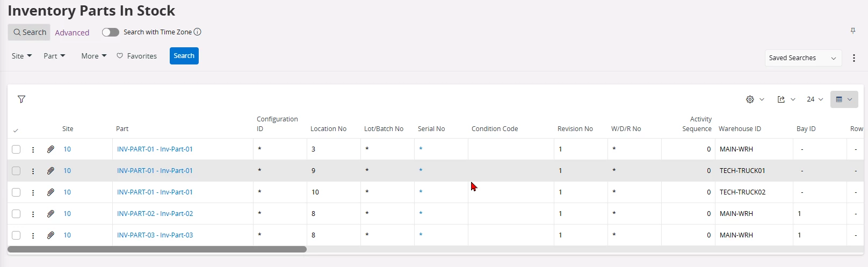The height and width of the screenshot is (267, 868).
Task: Open site 10 link in INV-PART-03 row
Action: [67, 235]
